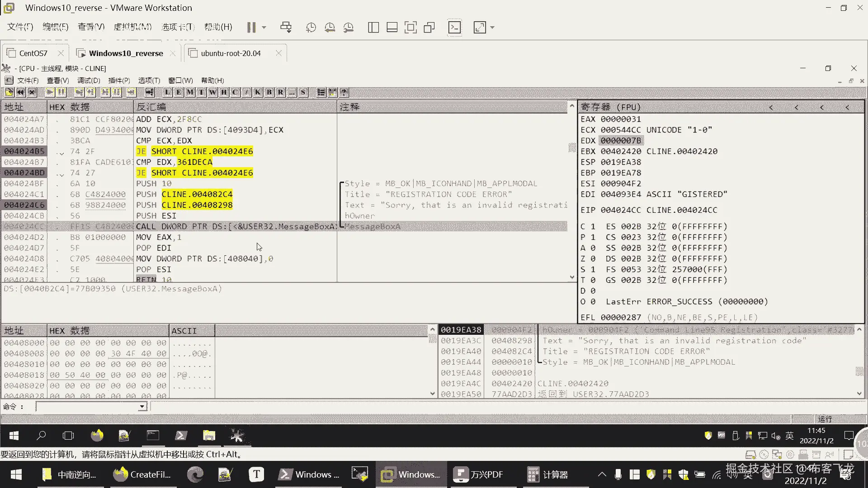Screen dimensions: 868x488
Task: Switch to the ubuntu-root-20.04 tab
Action: tap(231, 53)
